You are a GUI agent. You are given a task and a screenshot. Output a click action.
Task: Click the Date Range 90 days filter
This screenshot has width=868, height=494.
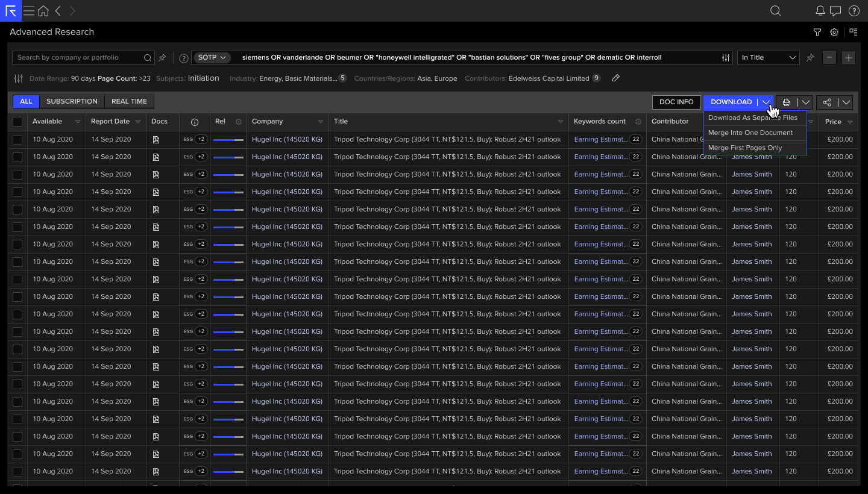[x=61, y=78]
